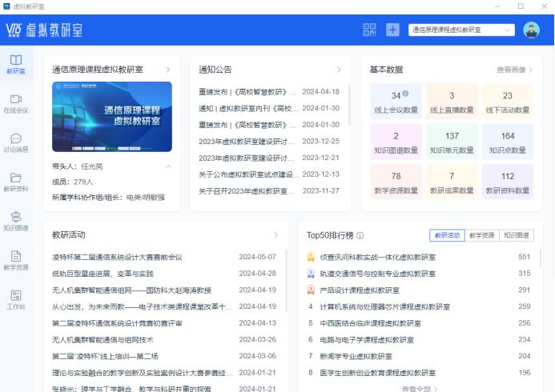Click the QR code icon in header
The image size is (555, 392).
coord(369,30)
